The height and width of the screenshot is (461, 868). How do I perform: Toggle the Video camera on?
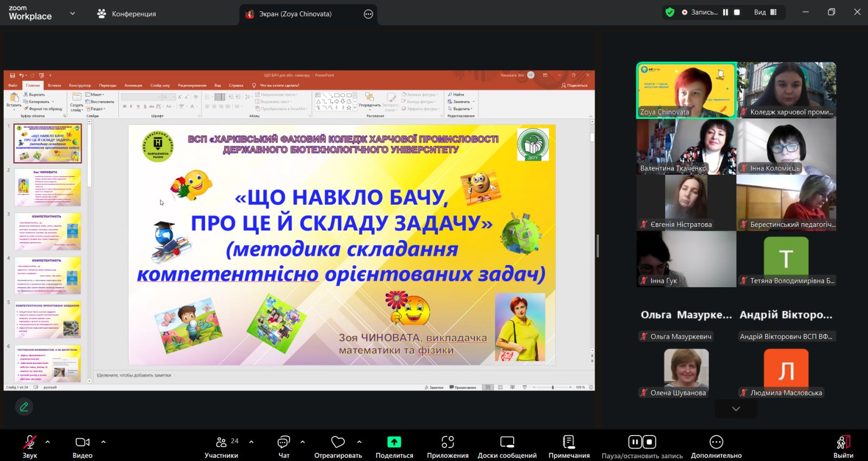(x=82, y=447)
